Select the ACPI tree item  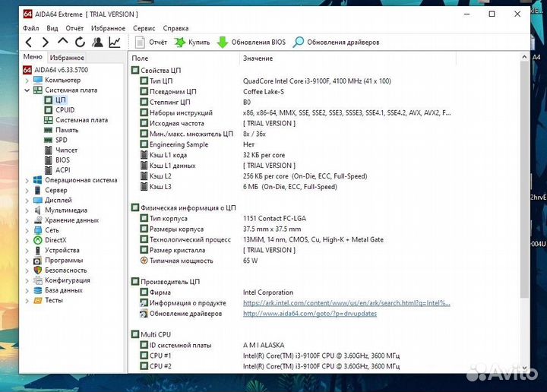coord(63,170)
